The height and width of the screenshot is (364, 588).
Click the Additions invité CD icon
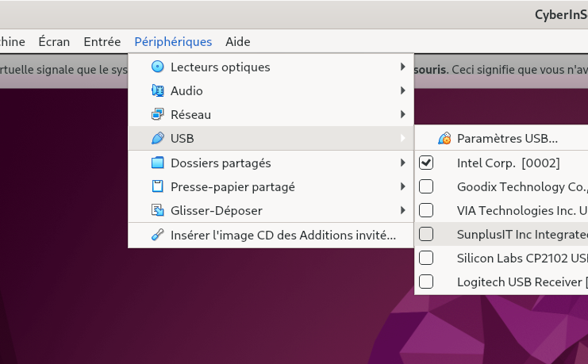(x=157, y=236)
